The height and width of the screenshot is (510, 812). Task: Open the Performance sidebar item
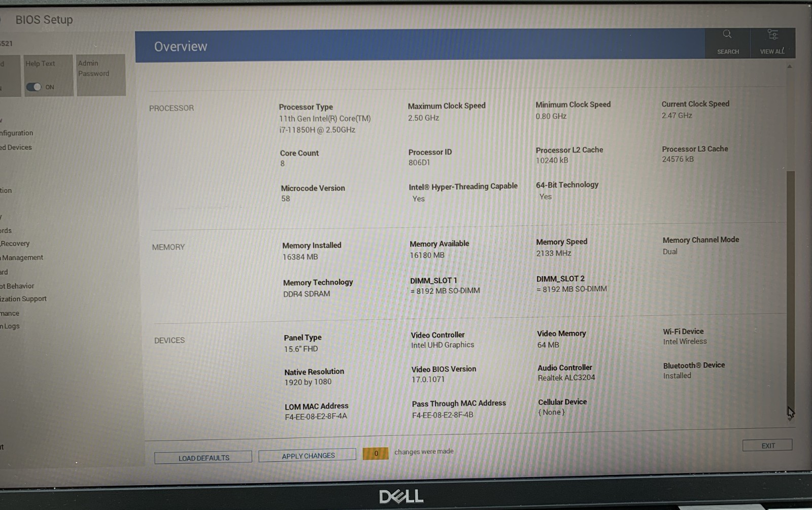[10, 314]
